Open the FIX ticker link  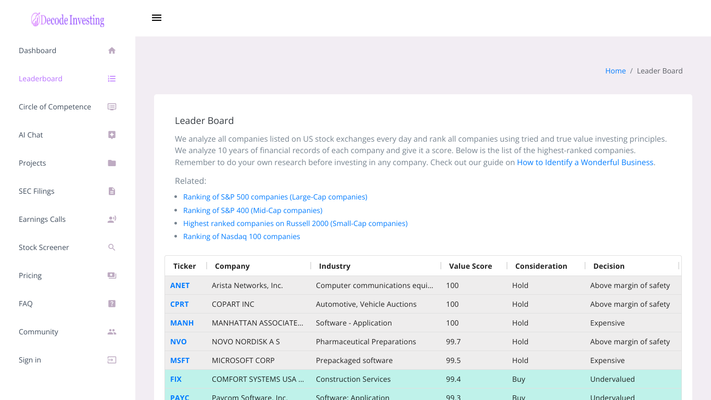point(176,379)
